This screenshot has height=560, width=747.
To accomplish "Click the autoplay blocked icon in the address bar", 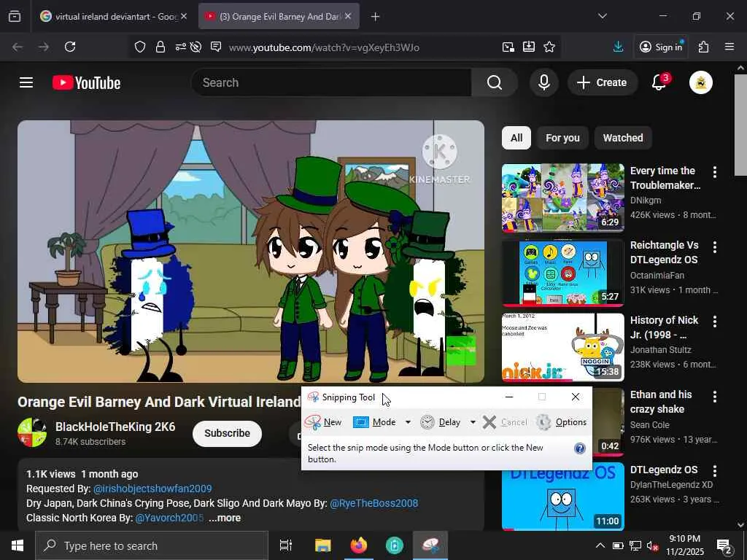I will [x=196, y=47].
